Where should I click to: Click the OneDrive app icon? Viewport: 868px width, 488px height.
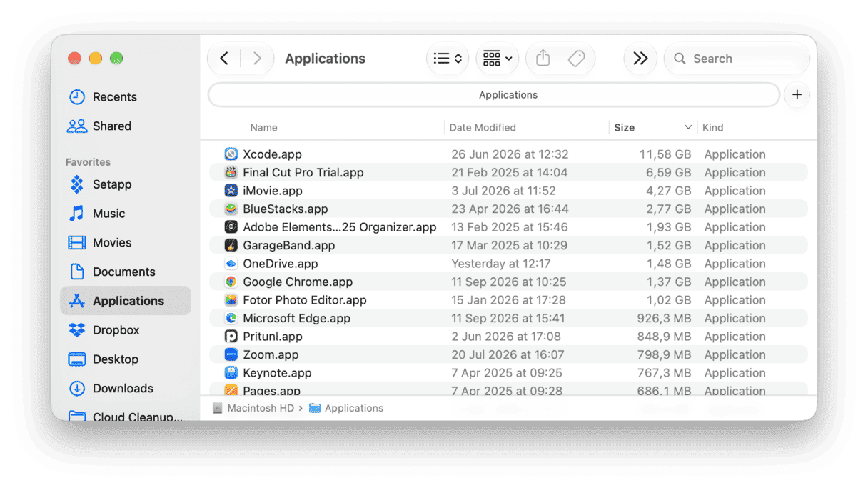pos(231,264)
